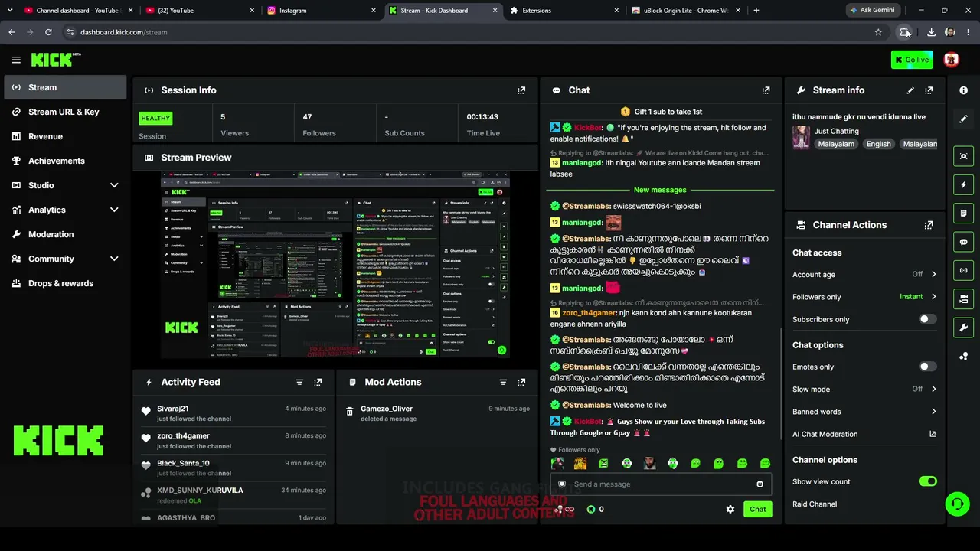Viewport: 980px width, 551px height.
Task: Open Stream URL & Key page
Action: click(65, 112)
